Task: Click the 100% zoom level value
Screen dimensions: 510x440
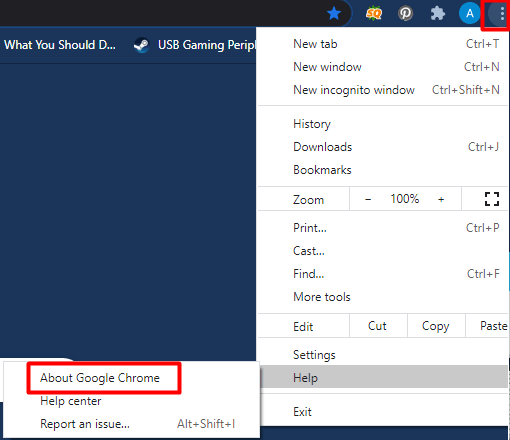Action: [x=405, y=199]
